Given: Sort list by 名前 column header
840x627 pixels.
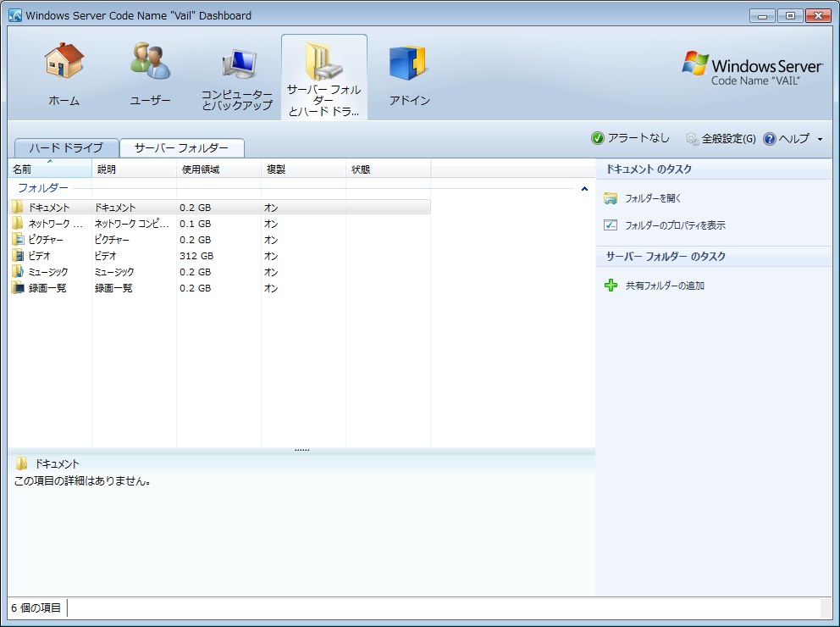Looking at the screenshot, I should click(49, 169).
